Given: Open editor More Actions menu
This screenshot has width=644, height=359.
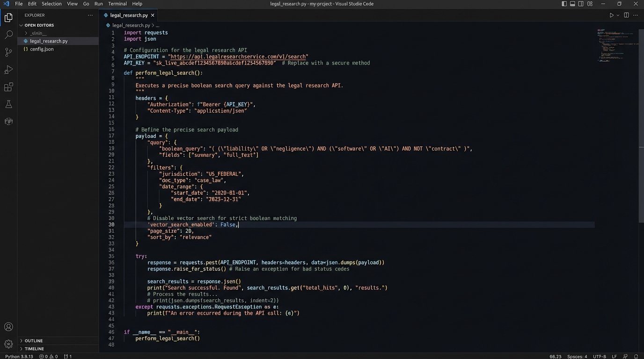Looking at the screenshot, I should click(x=636, y=15).
